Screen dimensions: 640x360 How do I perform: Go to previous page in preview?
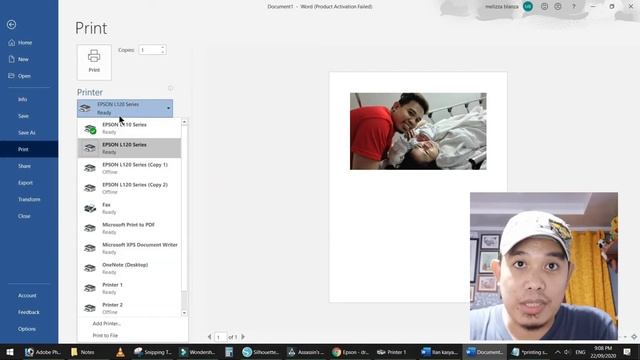click(x=209, y=337)
